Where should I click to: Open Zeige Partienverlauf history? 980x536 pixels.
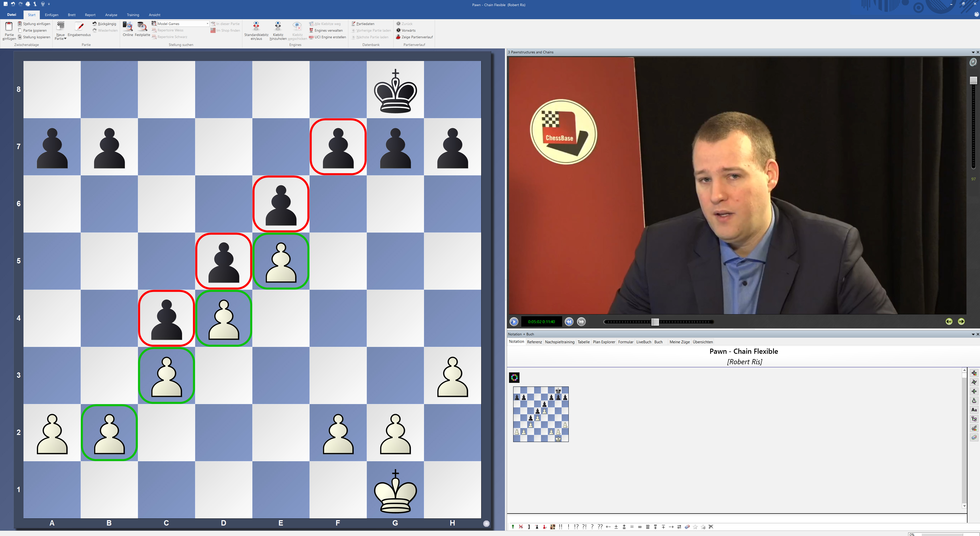coord(417,37)
